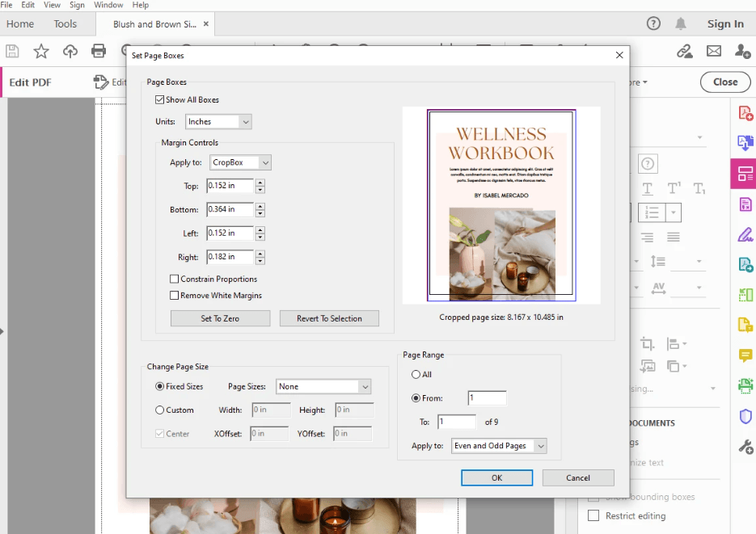The width and height of the screenshot is (756, 534).
Task: Open the Apply to CropBox dropdown
Action: (x=241, y=162)
